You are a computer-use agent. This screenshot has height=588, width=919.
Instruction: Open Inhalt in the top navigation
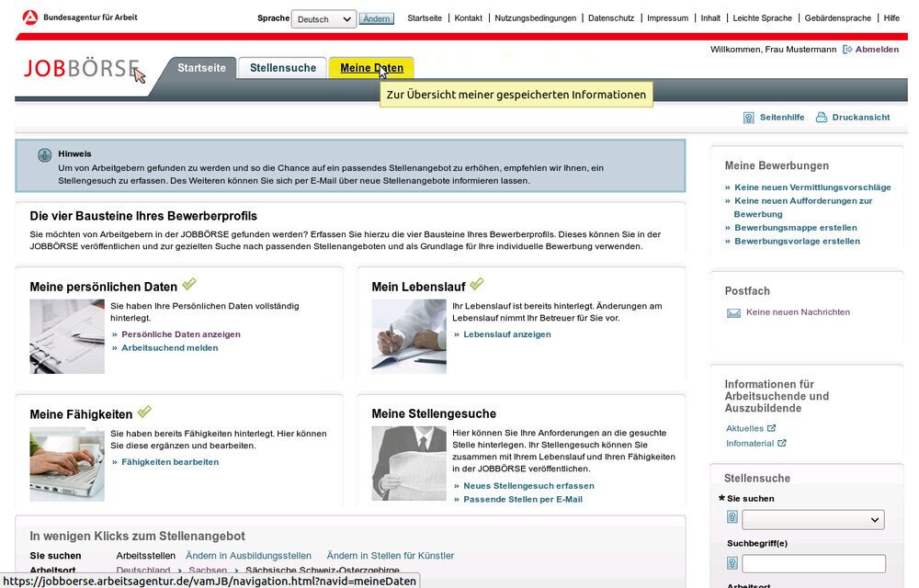710,18
